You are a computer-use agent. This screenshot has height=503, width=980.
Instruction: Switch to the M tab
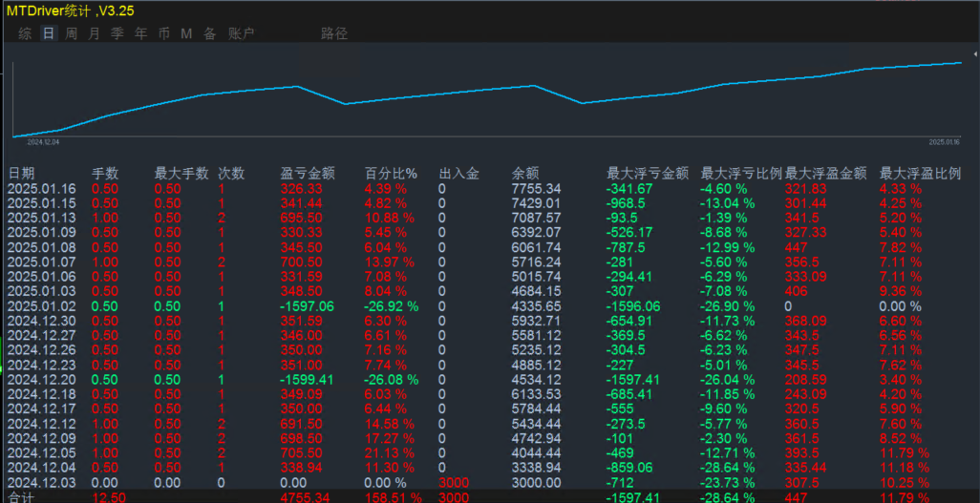coord(186,33)
